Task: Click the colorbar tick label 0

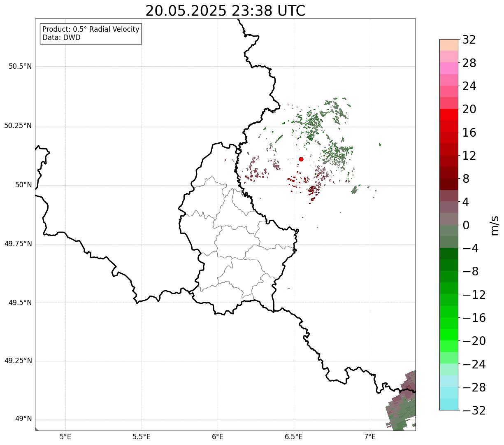Action: tap(466, 225)
